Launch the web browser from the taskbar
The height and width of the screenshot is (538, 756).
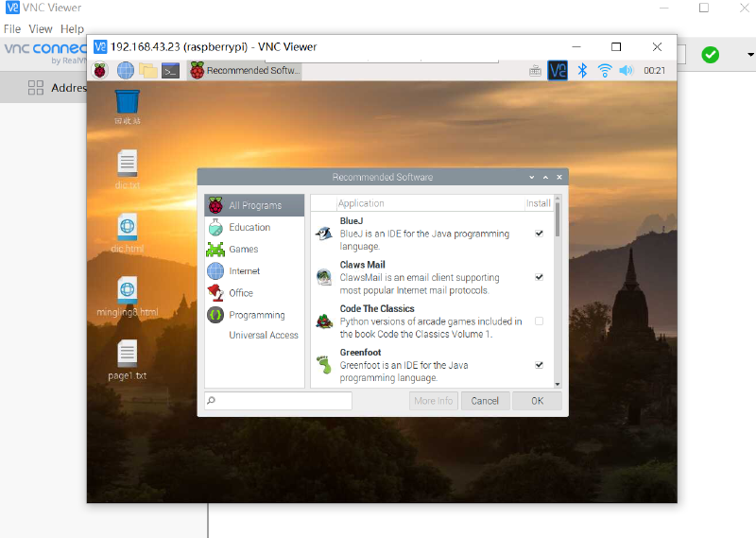click(125, 70)
